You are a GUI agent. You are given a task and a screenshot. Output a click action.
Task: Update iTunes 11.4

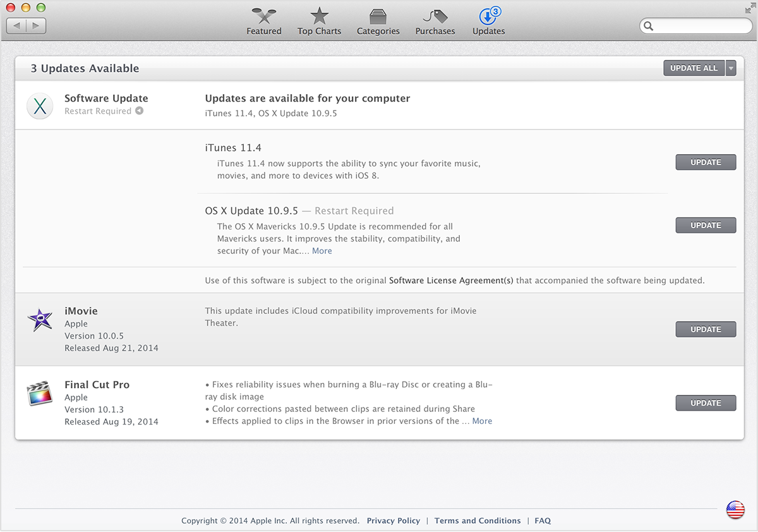pos(706,162)
